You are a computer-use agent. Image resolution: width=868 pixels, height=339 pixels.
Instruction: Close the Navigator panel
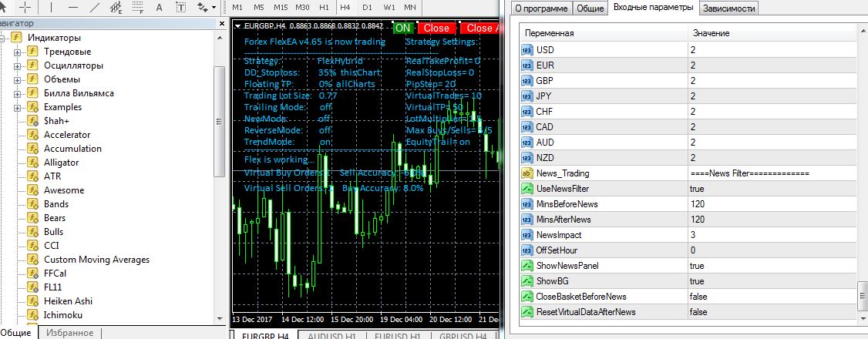point(222,24)
